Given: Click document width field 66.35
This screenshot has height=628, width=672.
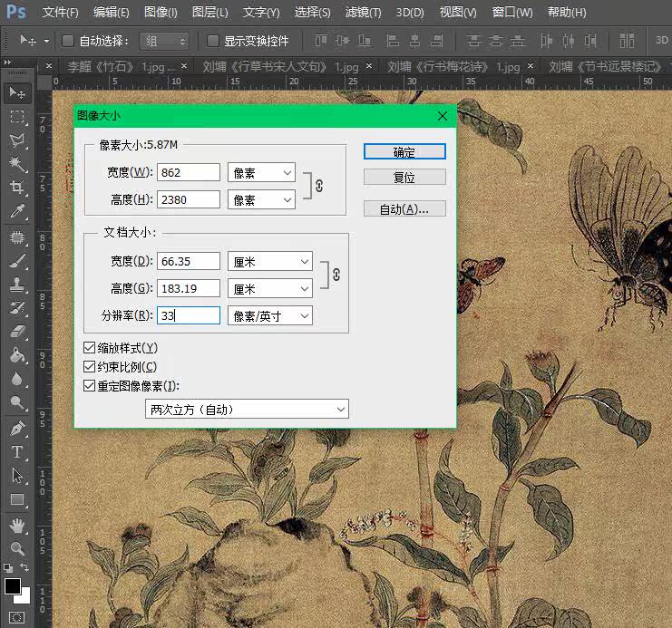Looking at the screenshot, I should coord(189,261).
